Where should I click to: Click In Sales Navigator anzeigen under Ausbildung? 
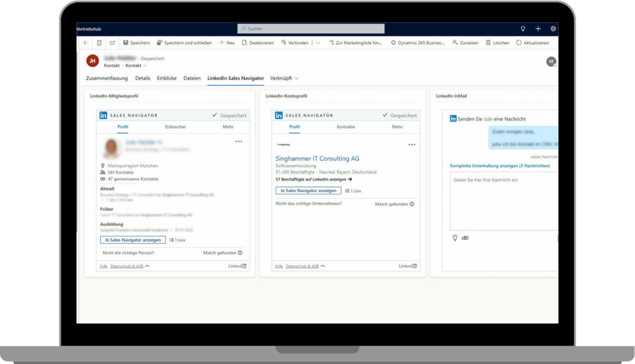click(133, 240)
